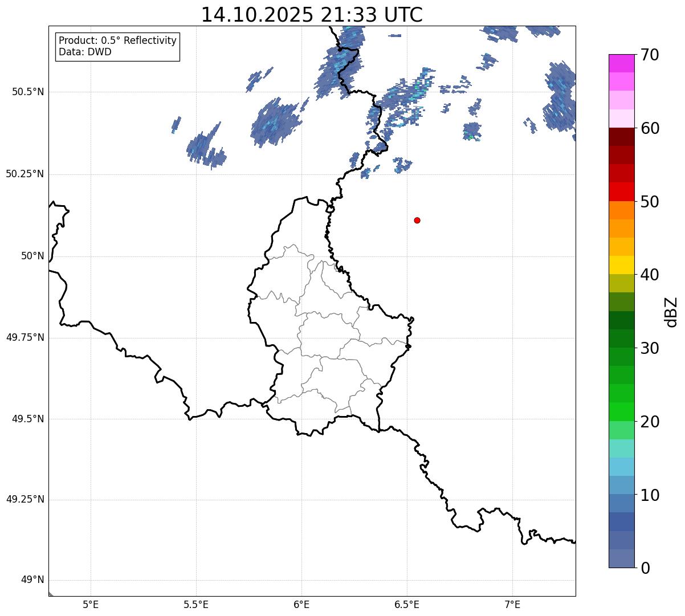Image resolution: width=685 pixels, height=616 pixels.
Task: Click the '7°E' longitude label
Action: (512, 605)
